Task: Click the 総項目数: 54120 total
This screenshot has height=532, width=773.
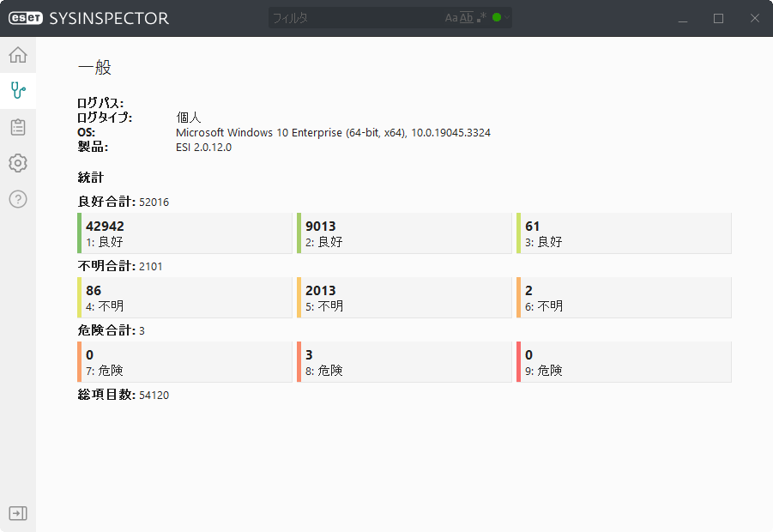Action: coord(124,395)
